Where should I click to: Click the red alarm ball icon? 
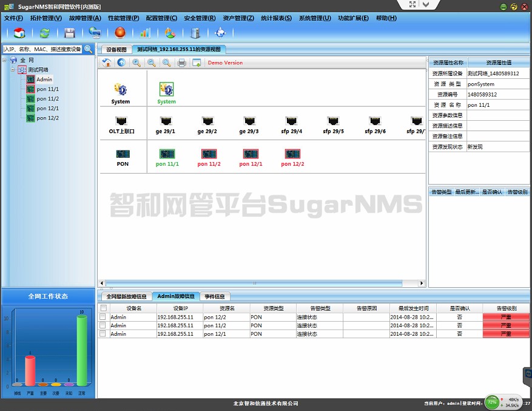120,33
